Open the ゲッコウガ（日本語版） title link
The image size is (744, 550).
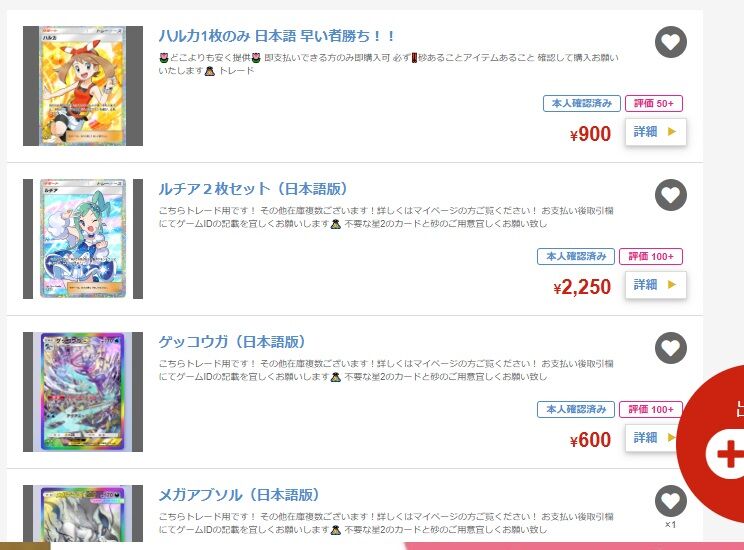[232, 342]
